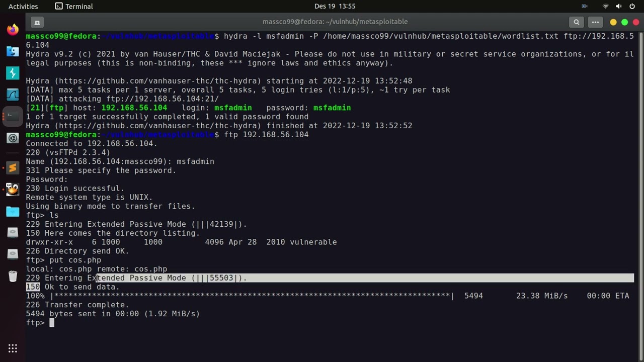Click the 'hydra -l msfadmin -P' command text
The width and height of the screenshot is (644, 362).
coord(271,36)
